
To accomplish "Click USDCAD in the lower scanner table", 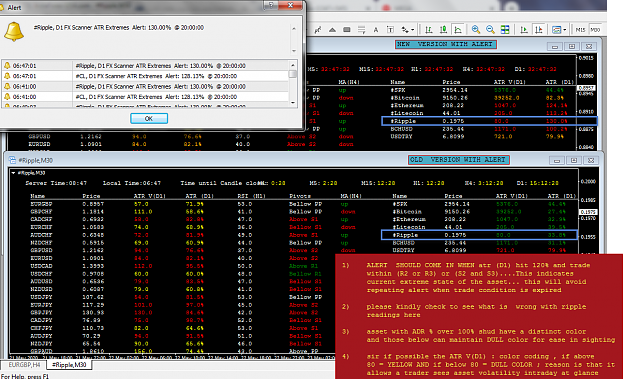I will click(41, 266).
